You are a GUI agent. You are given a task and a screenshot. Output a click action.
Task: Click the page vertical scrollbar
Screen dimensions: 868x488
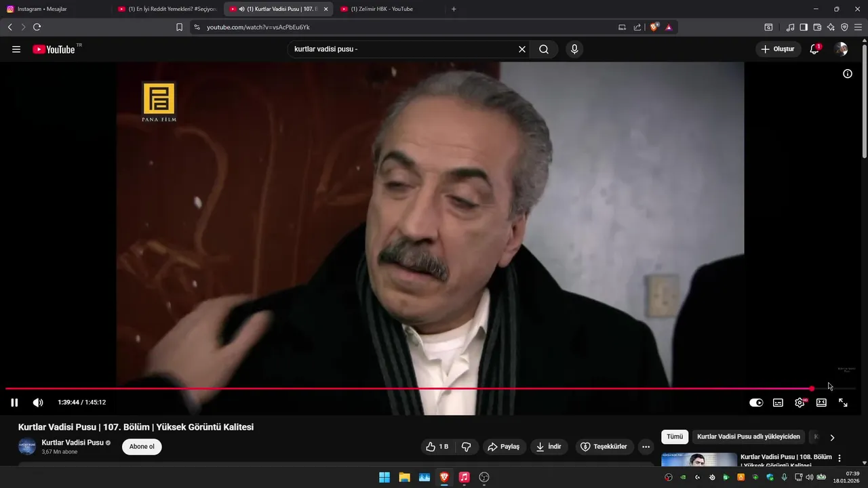[864, 102]
